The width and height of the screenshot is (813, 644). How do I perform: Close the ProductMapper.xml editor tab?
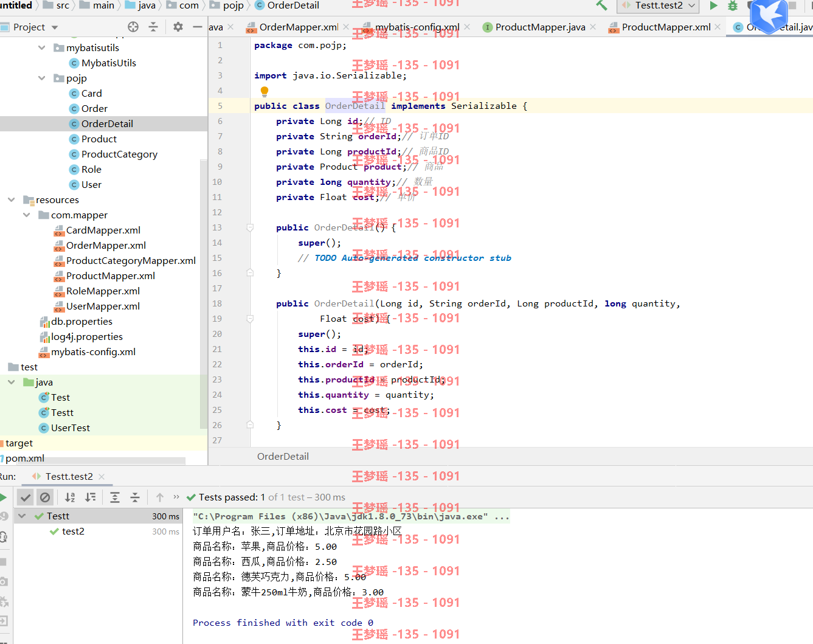click(x=718, y=27)
